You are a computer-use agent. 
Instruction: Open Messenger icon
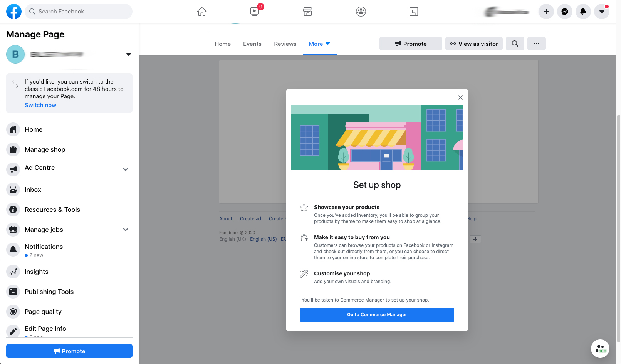pyautogui.click(x=565, y=12)
